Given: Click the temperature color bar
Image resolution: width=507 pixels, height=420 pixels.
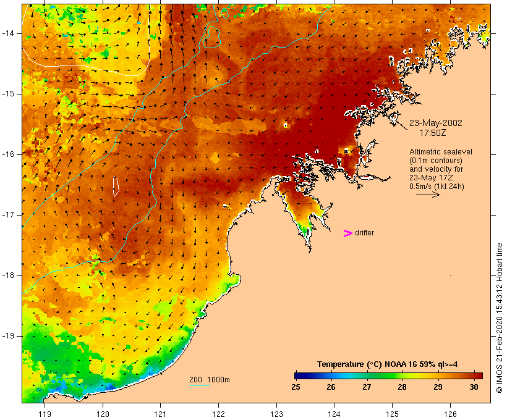Looking at the screenshot, I should pos(388,376).
